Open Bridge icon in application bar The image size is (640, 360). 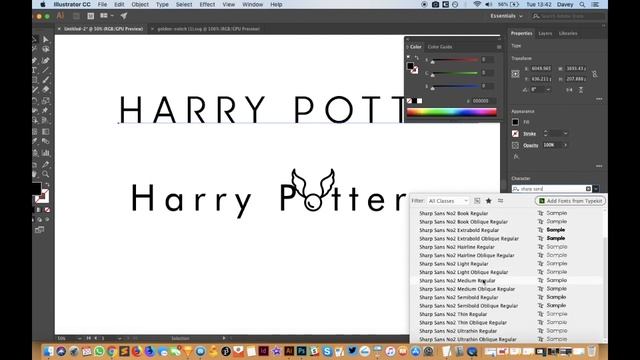pos(76,16)
